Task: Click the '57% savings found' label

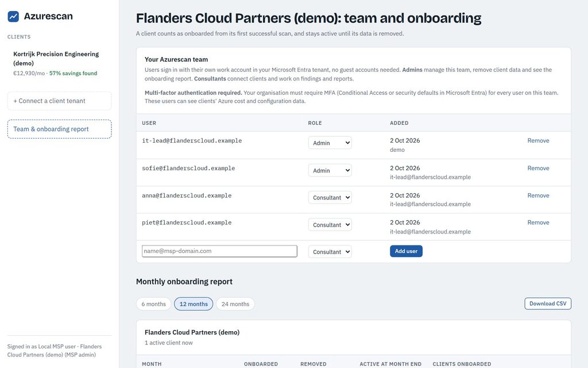Action: (73, 73)
